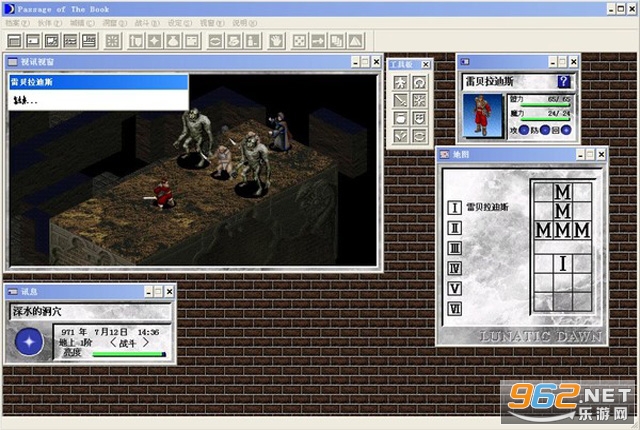Image resolution: width=640 pixels, height=430 pixels.
Task: Click the 魔力 mana bar
Action: [545, 120]
